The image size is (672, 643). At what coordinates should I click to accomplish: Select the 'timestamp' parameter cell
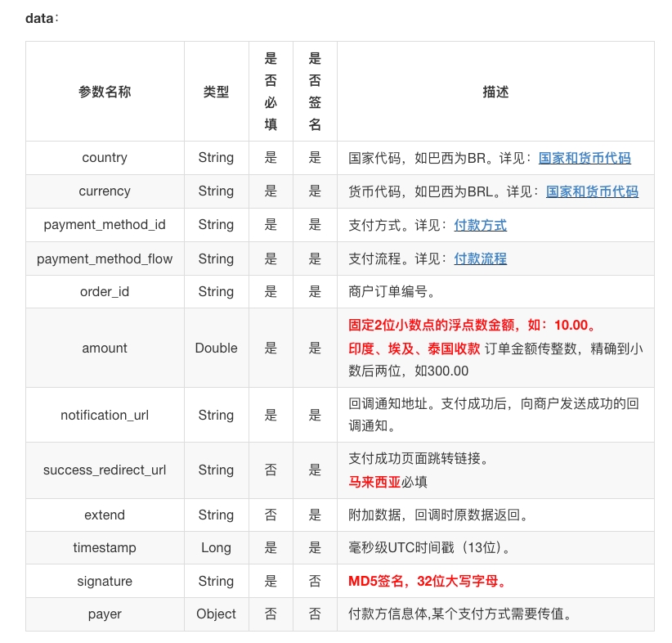click(105, 548)
